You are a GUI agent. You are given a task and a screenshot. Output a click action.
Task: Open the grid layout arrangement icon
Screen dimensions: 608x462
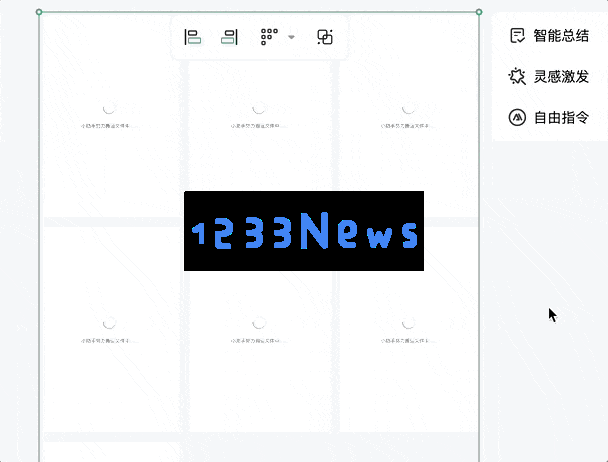[x=269, y=37]
